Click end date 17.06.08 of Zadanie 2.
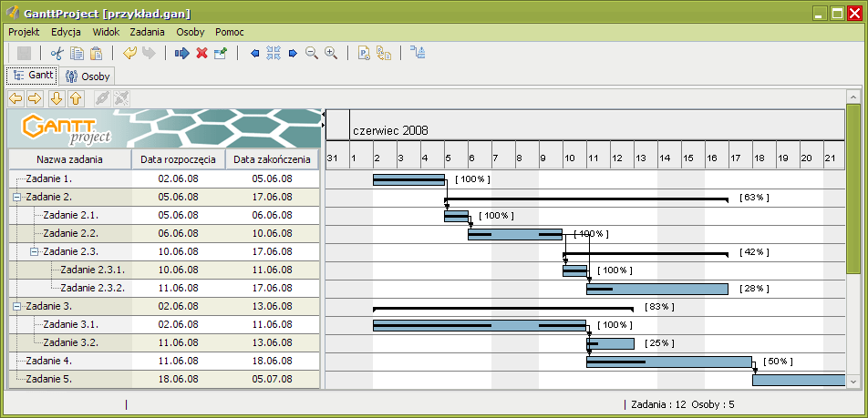868x418 pixels. click(273, 197)
